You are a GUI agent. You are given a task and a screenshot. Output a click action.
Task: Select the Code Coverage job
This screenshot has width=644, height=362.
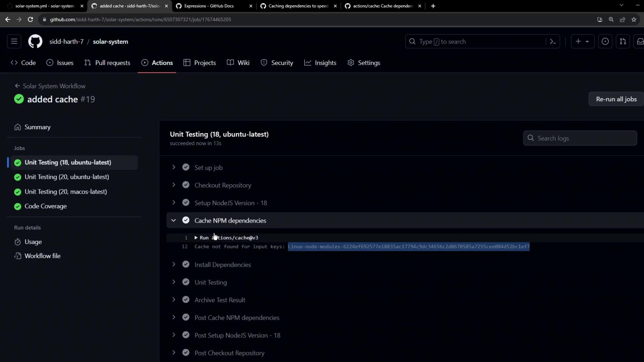(x=45, y=206)
